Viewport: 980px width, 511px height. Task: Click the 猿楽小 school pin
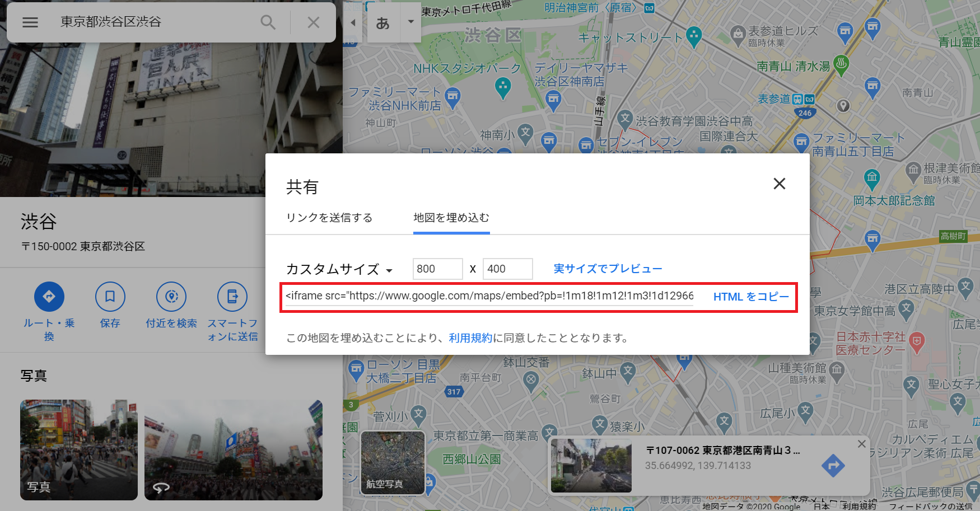600,424
